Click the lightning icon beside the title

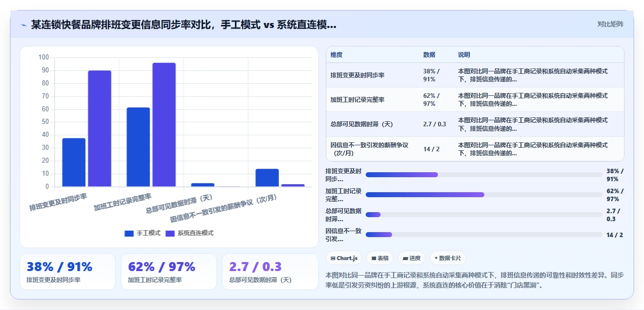pos(23,24)
